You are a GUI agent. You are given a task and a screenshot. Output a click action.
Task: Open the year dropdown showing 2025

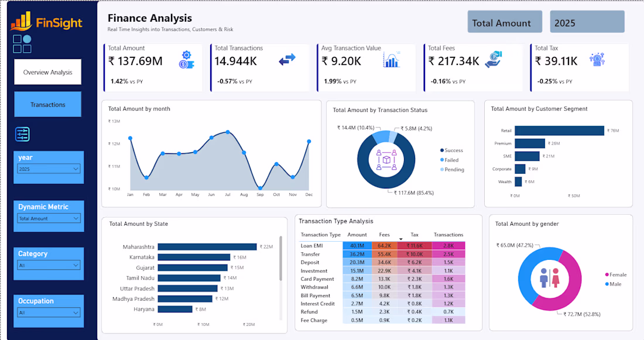point(49,169)
